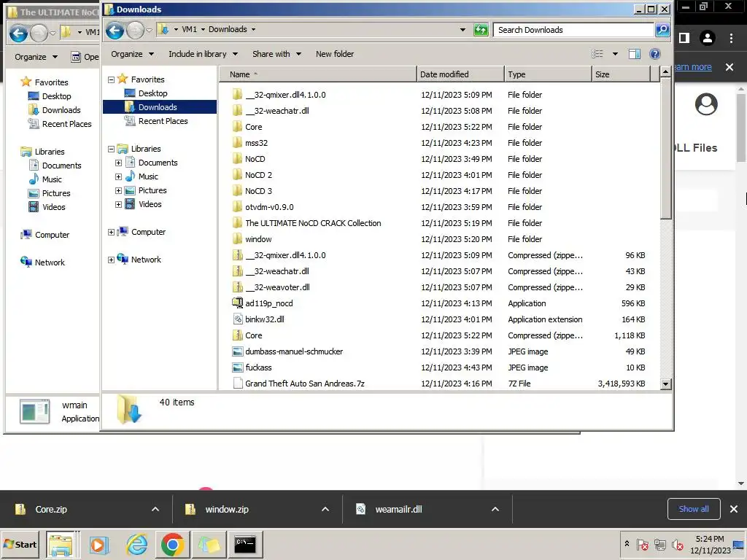Collapse the Libraries tree node
747x560 pixels.
(111, 149)
